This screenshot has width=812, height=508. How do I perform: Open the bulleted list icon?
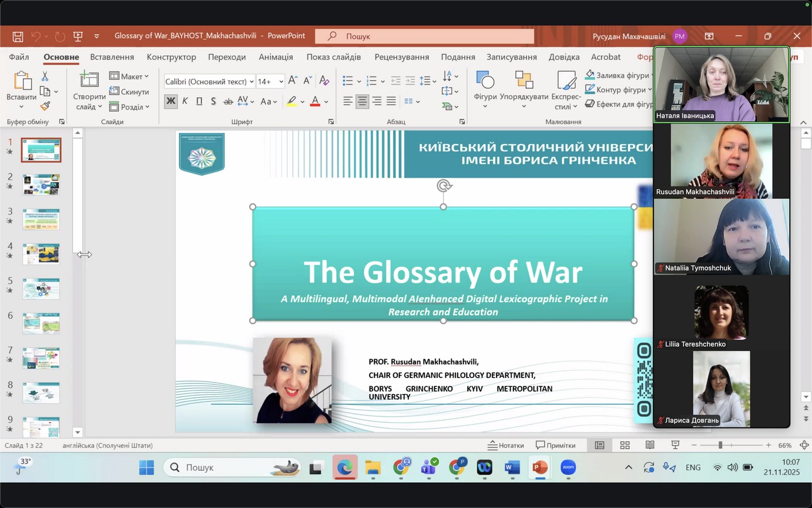point(348,81)
